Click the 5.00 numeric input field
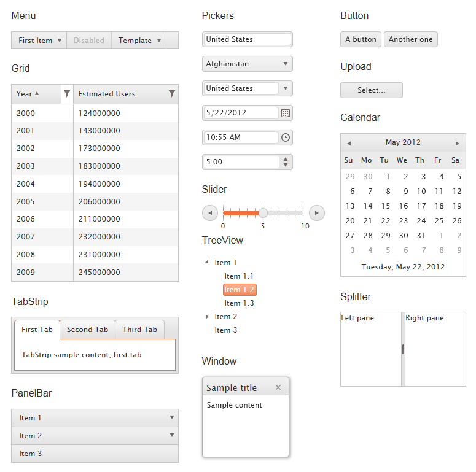476x472 pixels. [x=241, y=162]
